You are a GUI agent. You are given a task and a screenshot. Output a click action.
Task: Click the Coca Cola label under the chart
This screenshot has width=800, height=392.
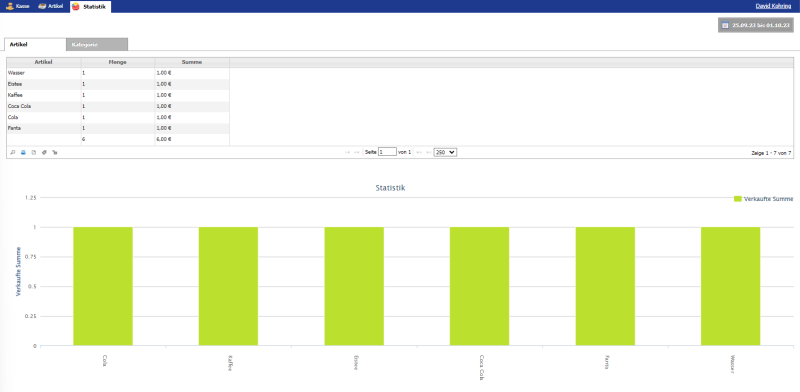coord(481,368)
